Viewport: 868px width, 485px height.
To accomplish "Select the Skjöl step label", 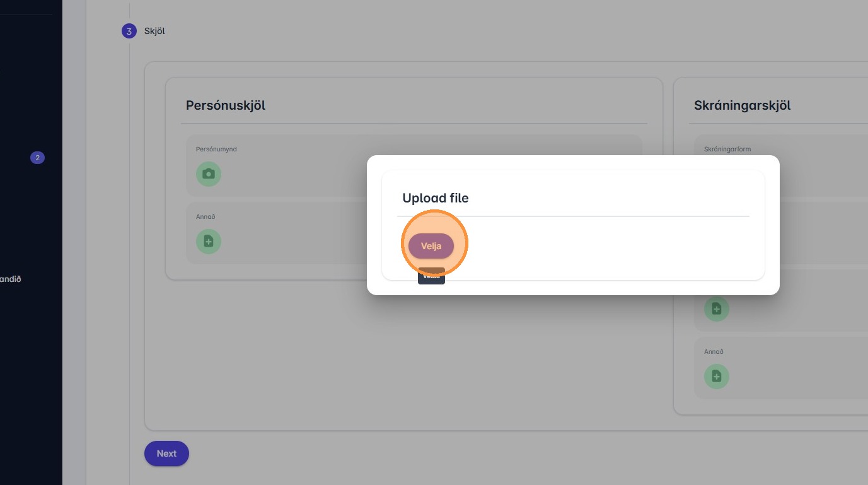I will [154, 31].
